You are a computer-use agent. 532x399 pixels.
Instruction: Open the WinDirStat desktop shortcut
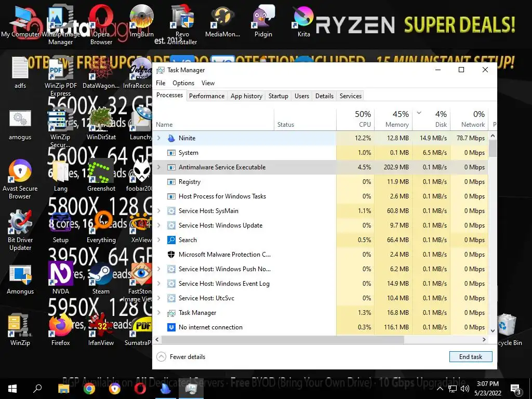[x=101, y=125]
